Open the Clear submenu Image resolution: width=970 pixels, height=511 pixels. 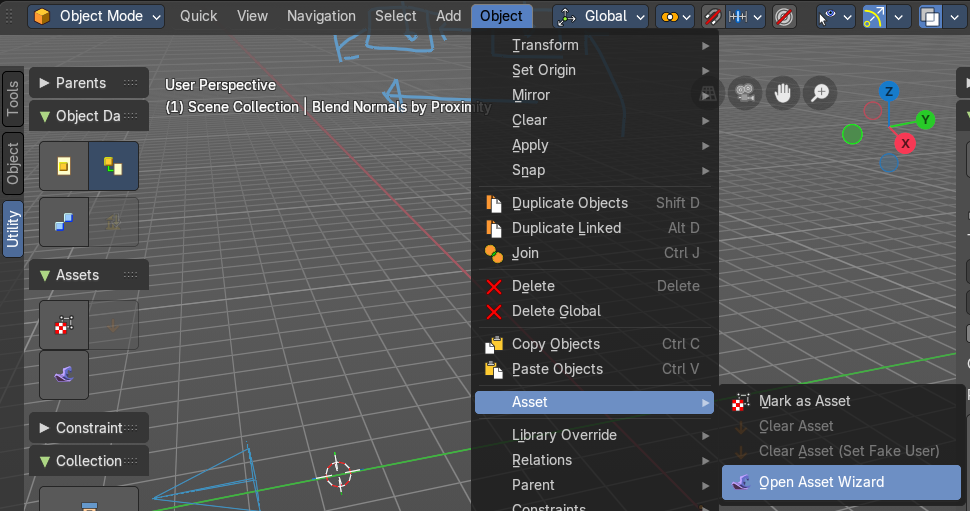click(x=594, y=120)
